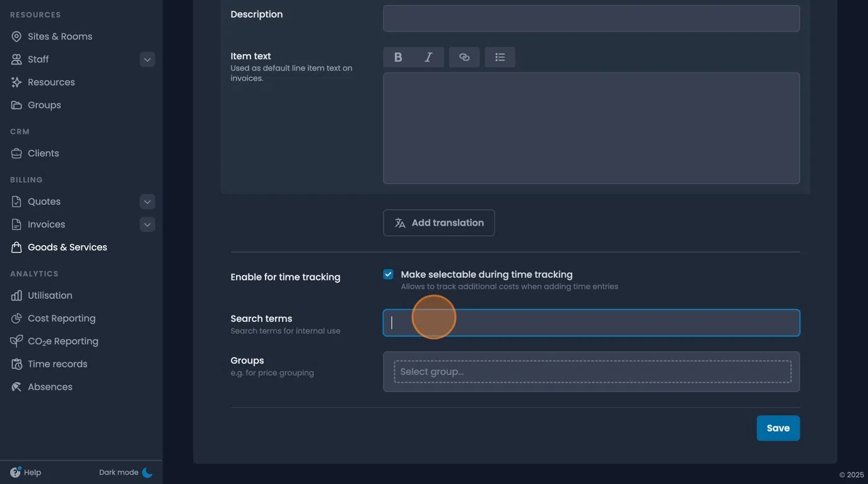Open the Clients page

43,153
